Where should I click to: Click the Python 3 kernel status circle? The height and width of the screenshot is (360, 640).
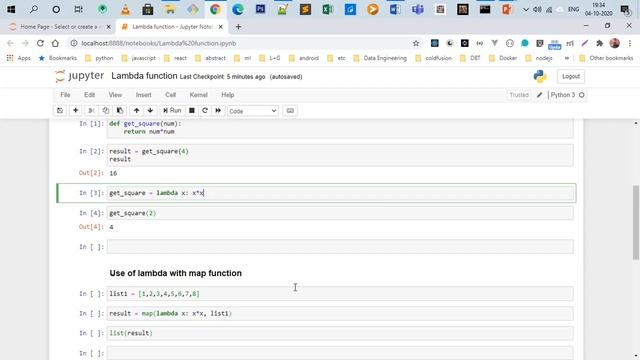pos(582,95)
